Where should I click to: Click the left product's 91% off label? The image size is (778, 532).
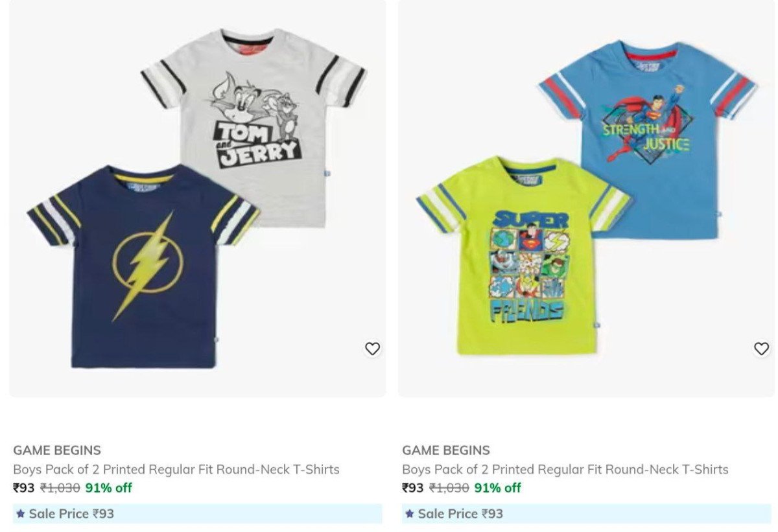[x=109, y=488]
